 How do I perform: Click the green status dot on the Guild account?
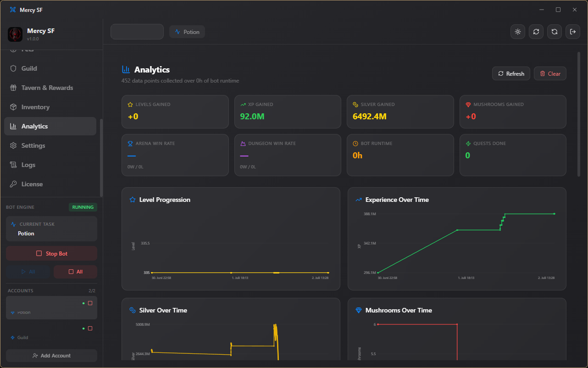click(x=83, y=329)
